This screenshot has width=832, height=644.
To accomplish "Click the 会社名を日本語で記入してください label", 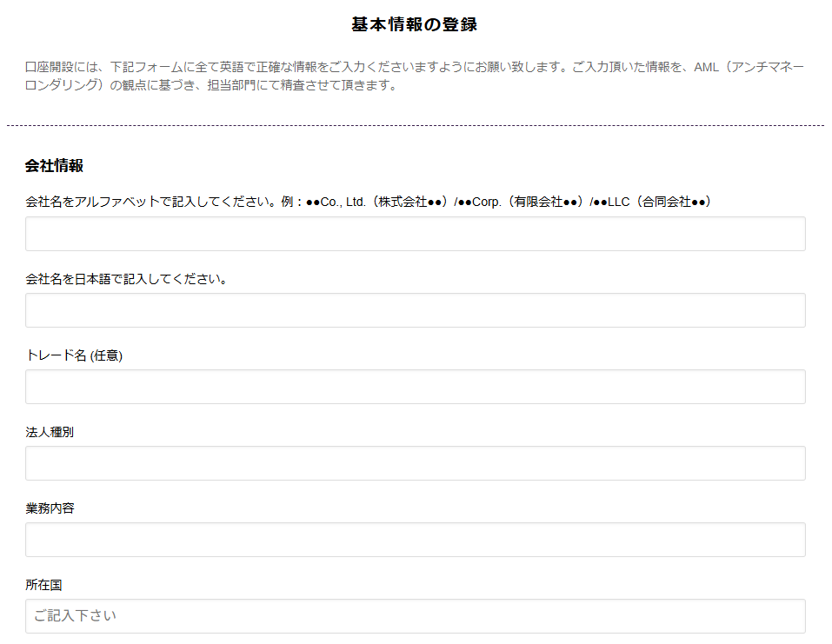I will coord(126,279).
